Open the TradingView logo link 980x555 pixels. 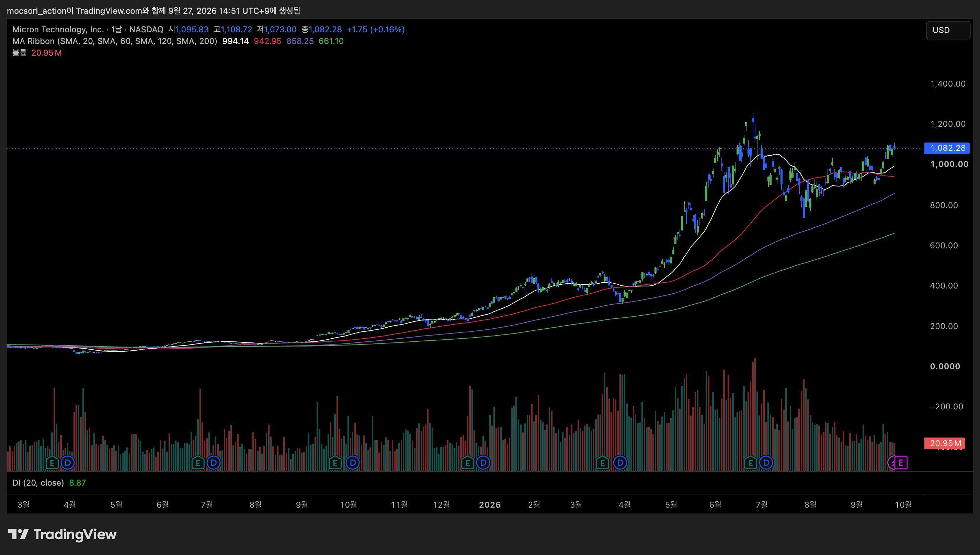[62, 534]
